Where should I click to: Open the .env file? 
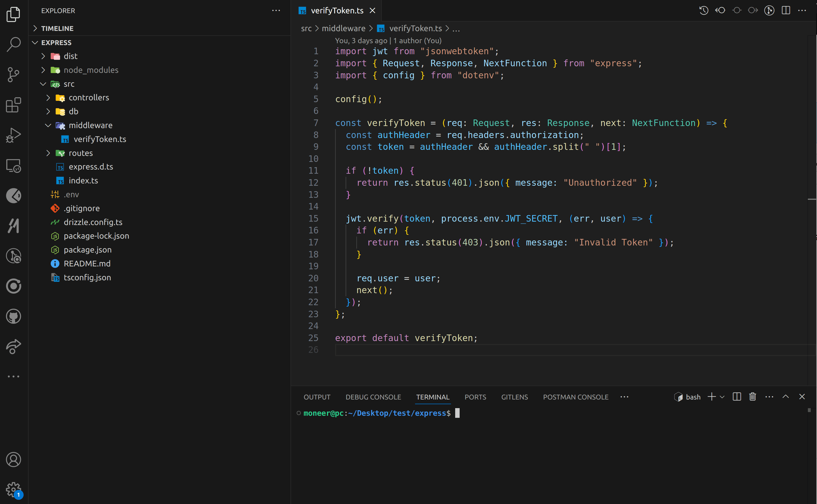pyautogui.click(x=159, y=195)
